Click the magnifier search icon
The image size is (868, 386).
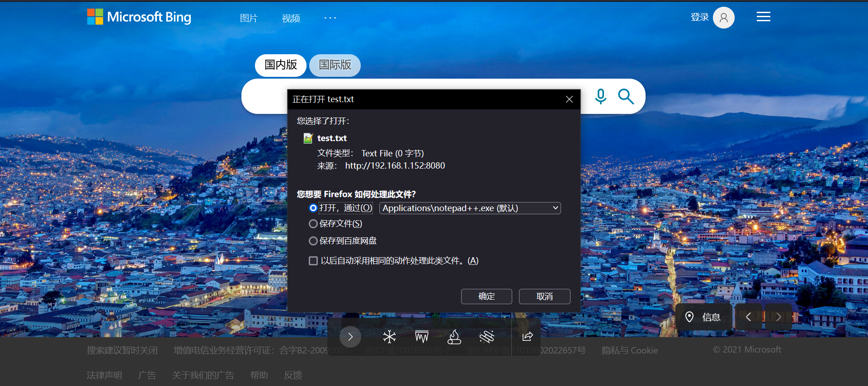tap(626, 96)
